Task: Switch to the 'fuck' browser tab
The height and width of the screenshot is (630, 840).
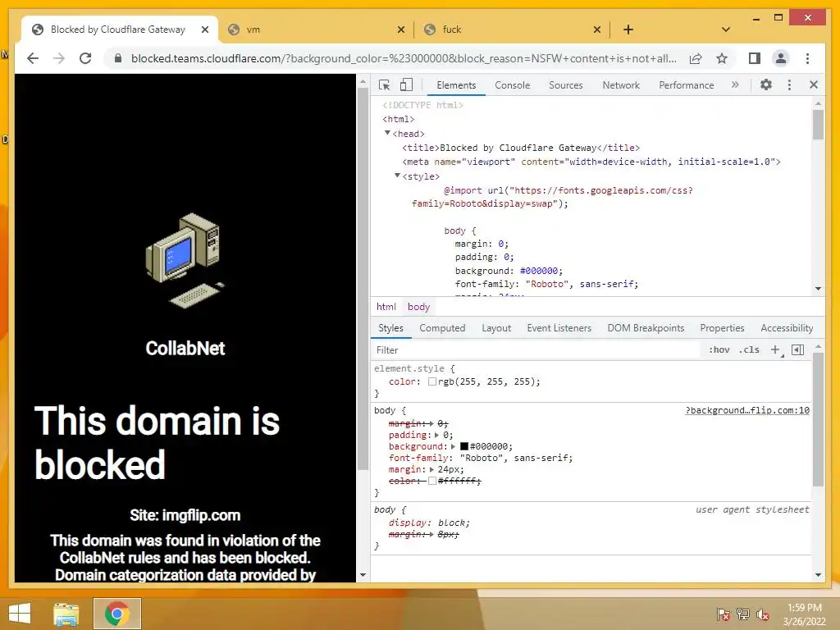Action: [x=512, y=30]
